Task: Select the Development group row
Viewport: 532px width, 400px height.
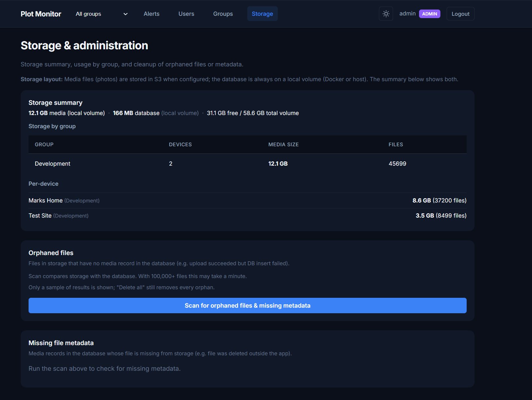Action: click(x=53, y=164)
